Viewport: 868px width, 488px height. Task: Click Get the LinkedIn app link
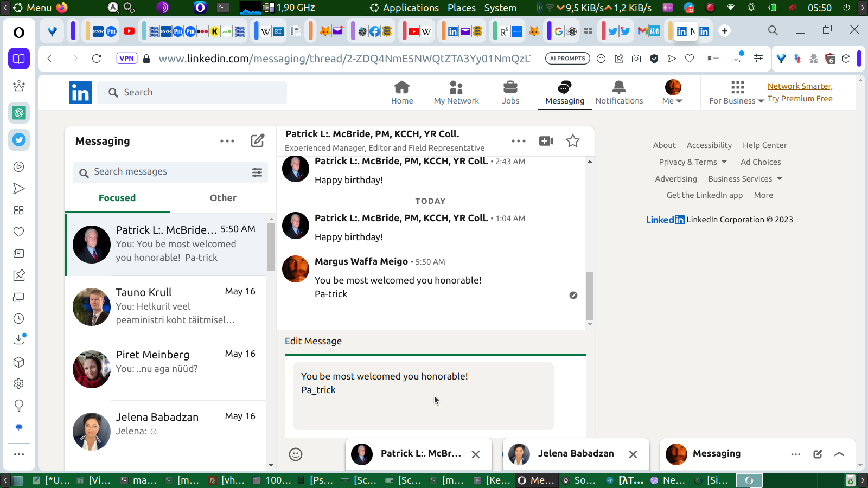(705, 195)
